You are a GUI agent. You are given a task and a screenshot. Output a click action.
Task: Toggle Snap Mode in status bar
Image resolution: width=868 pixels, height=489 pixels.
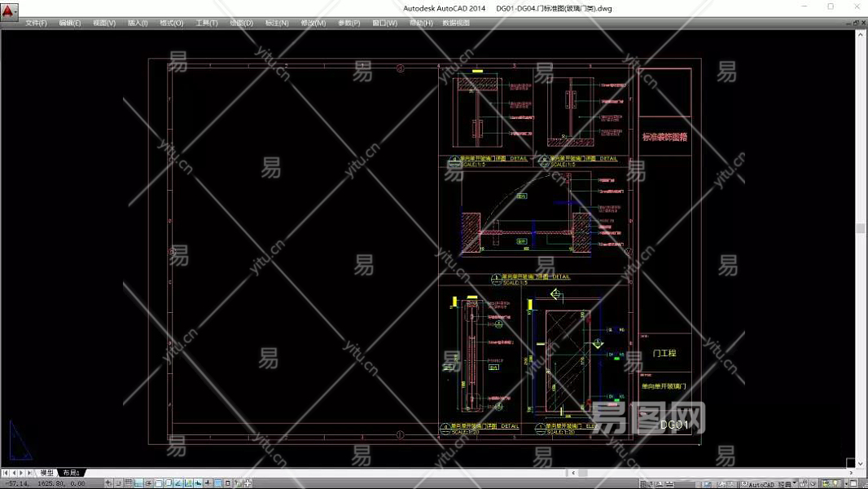click(x=118, y=483)
